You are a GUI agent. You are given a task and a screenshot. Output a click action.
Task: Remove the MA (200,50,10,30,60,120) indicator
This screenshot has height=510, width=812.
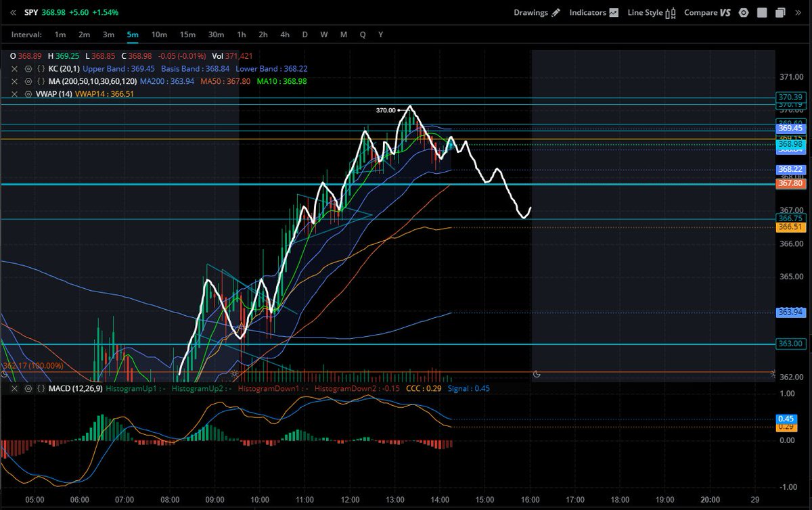(x=14, y=81)
